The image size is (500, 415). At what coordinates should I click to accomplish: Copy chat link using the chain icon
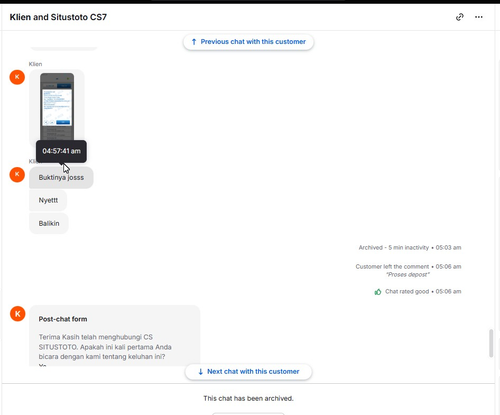pyautogui.click(x=460, y=17)
